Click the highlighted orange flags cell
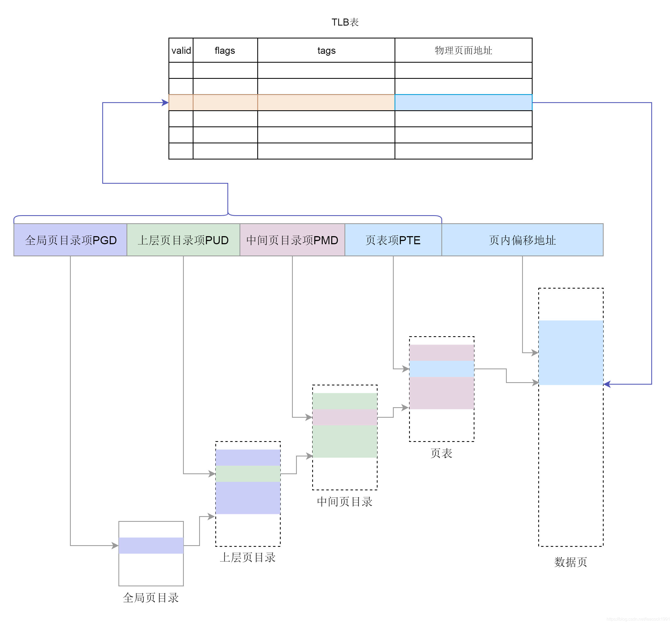This screenshot has height=624, width=672. (x=225, y=103)
